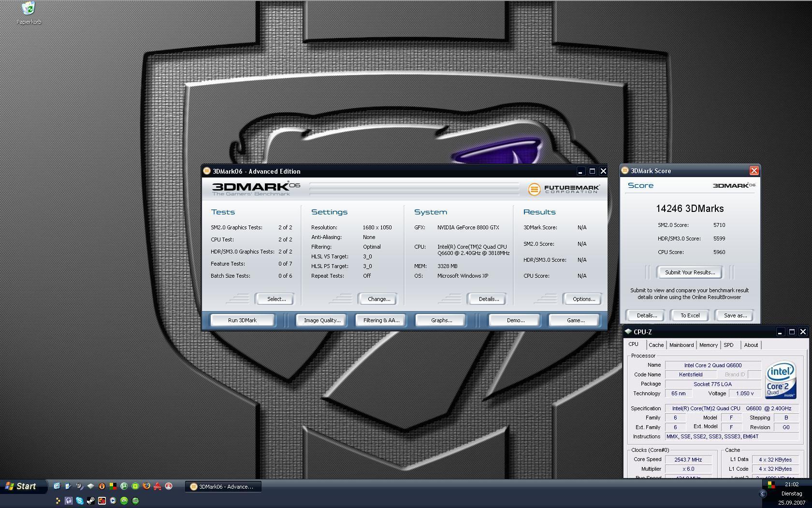Click the Show Desktop quick launch icon

pos(68,486)
